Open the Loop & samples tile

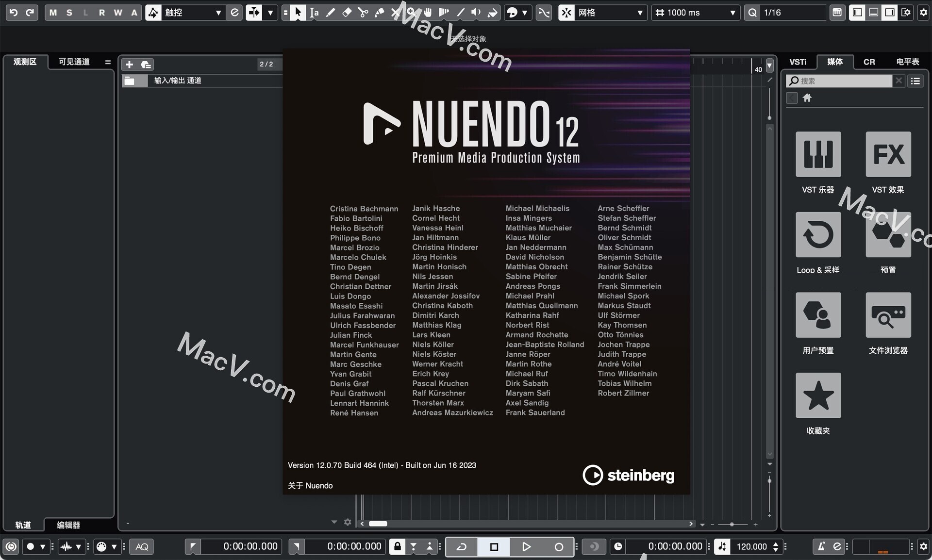coord(818,234)
